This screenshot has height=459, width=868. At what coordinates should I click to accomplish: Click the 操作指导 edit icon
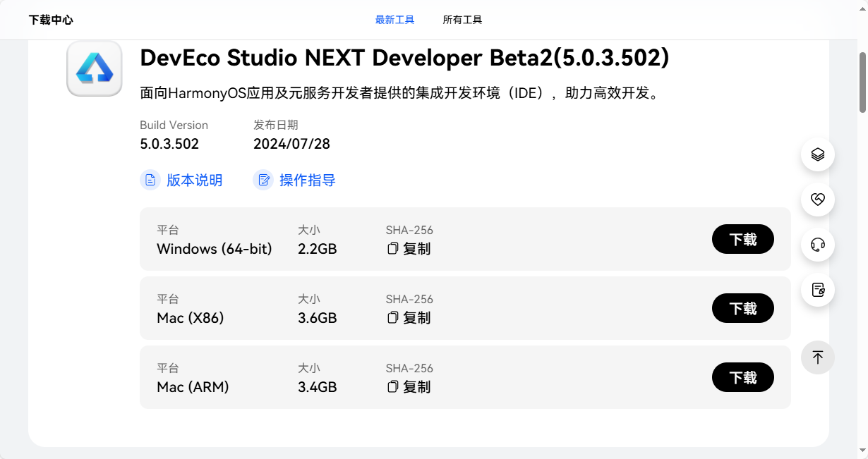click(x=263, y=180)
